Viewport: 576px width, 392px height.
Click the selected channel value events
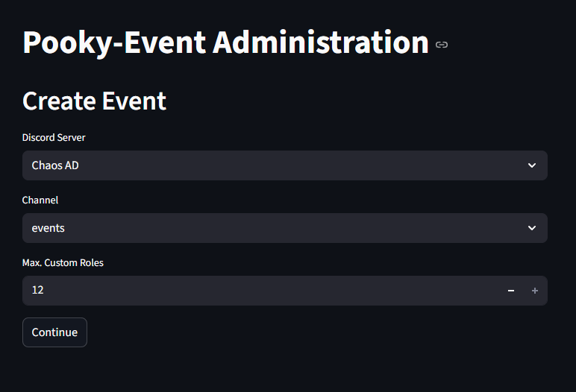(x=48, y=228)
